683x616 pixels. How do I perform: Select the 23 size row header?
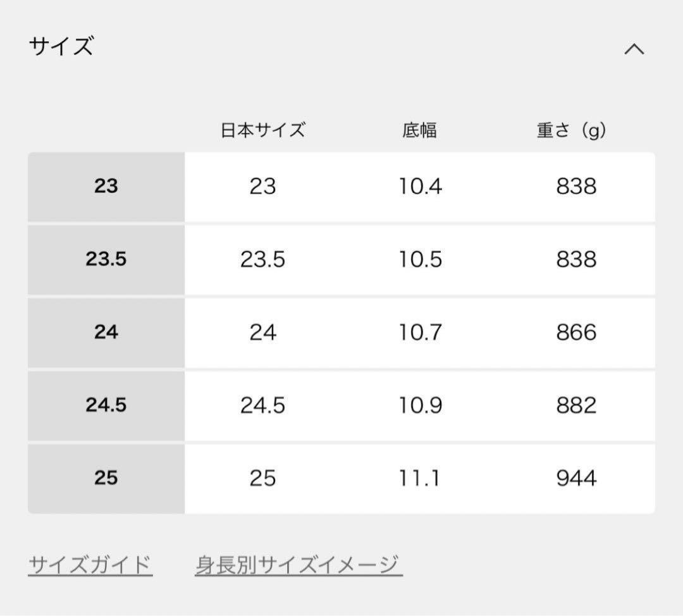coord(106,187)
